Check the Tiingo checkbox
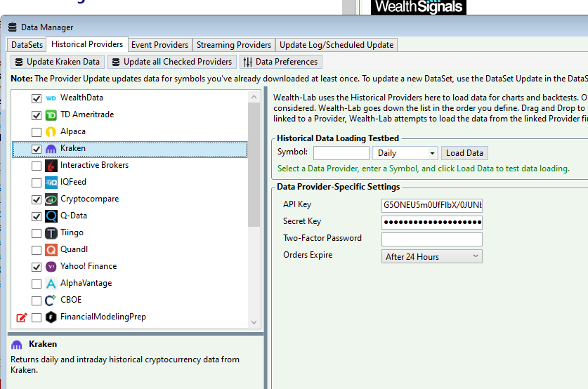Screen dimensions: 588x389 pyautogui.click(x=37, y=234)
